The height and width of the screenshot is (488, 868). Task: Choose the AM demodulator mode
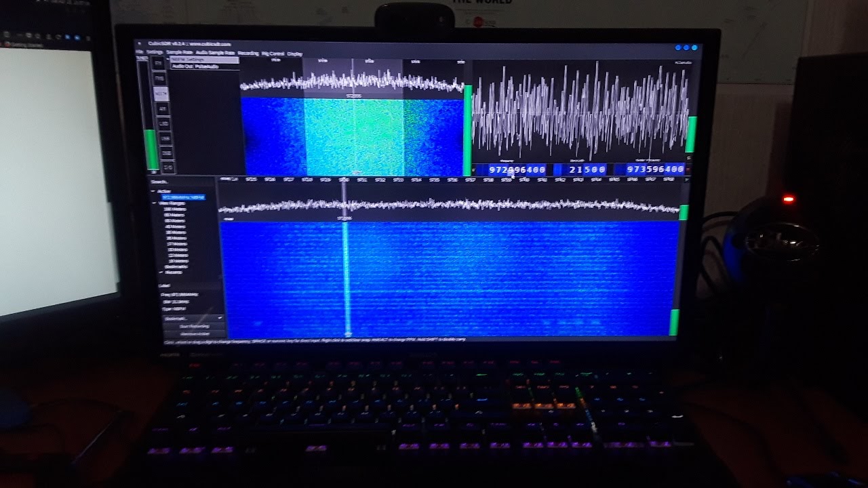(162, 108)
